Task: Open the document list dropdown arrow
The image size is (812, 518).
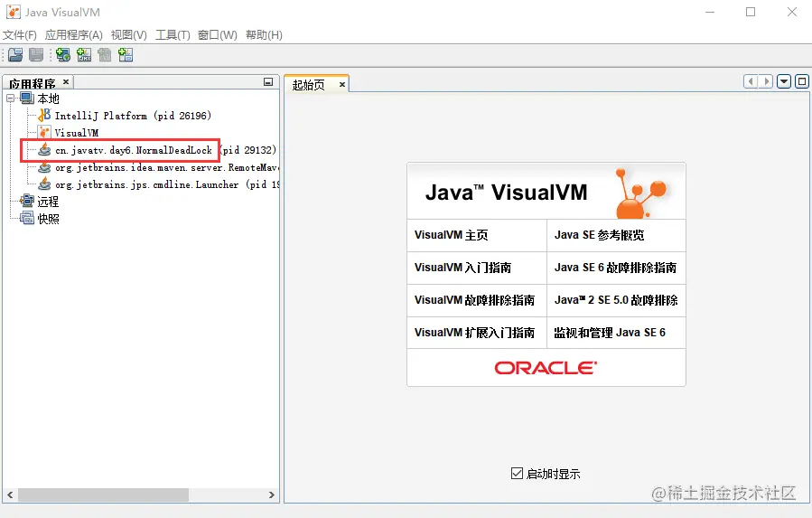Action: pyautogui.click(x=784, y=81)
